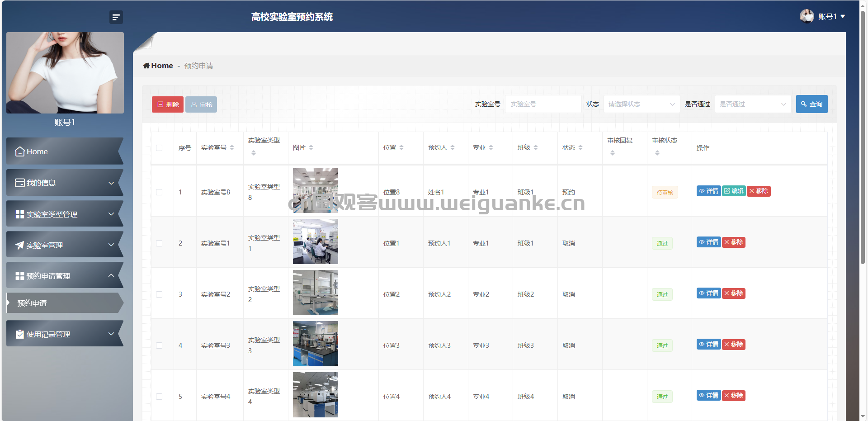Open the 实验室号3 lab photo thumbnail
Screen dimensions: 868x421
click(316, 344)
